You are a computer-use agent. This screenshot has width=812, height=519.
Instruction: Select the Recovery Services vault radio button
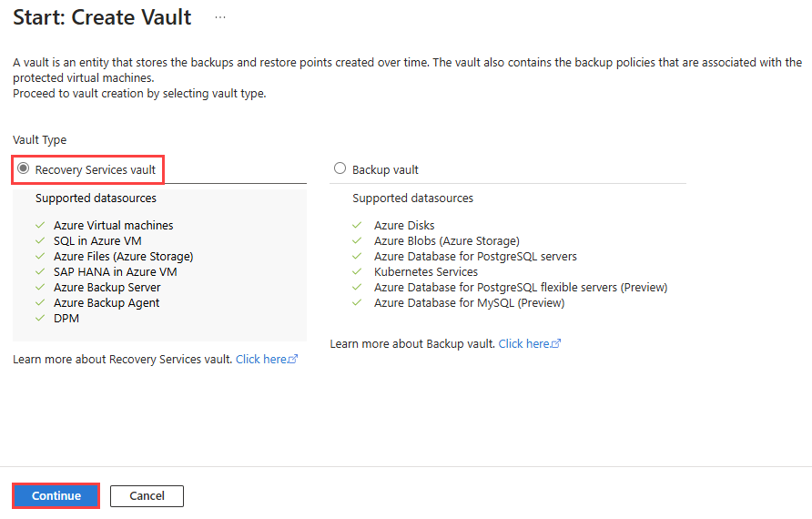click(24, 168)
